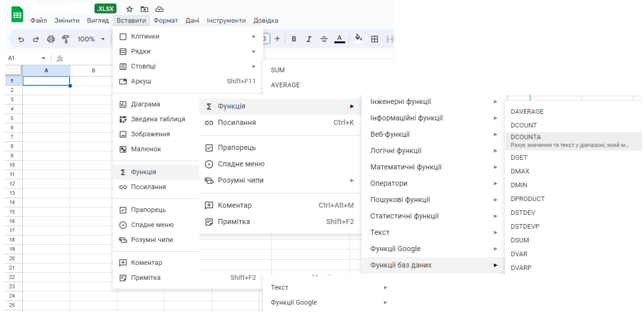Toggle italic formatting
The width and height of the screenshot is (644, 312).
(x=308, y=39)
